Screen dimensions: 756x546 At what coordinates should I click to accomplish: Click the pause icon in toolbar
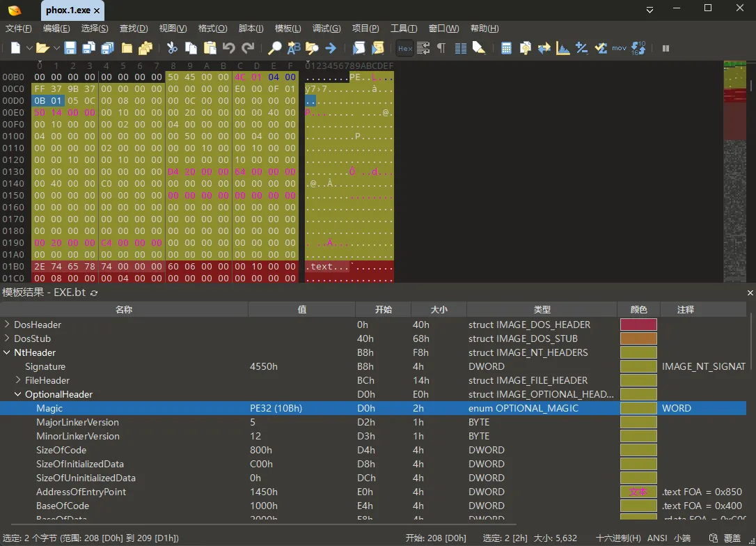pyautogui.click(x=666, y=48)
